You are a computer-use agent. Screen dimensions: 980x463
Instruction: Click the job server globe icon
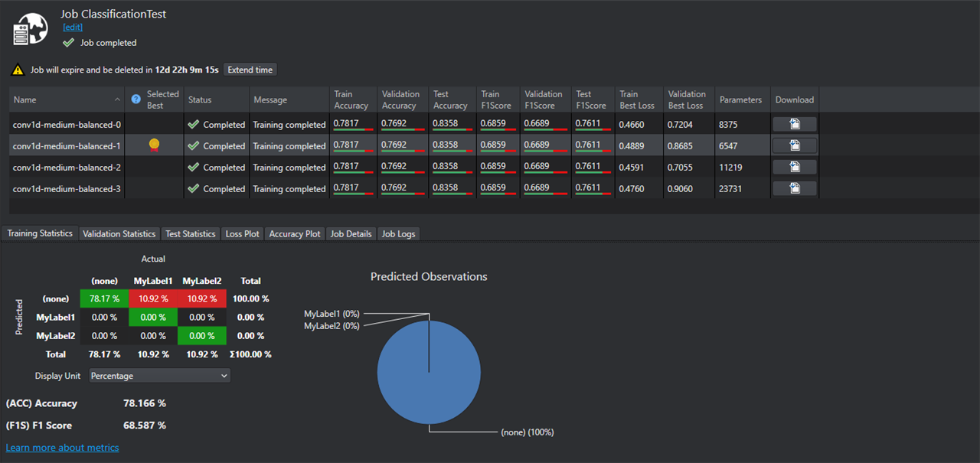click(x=31, y=29)
